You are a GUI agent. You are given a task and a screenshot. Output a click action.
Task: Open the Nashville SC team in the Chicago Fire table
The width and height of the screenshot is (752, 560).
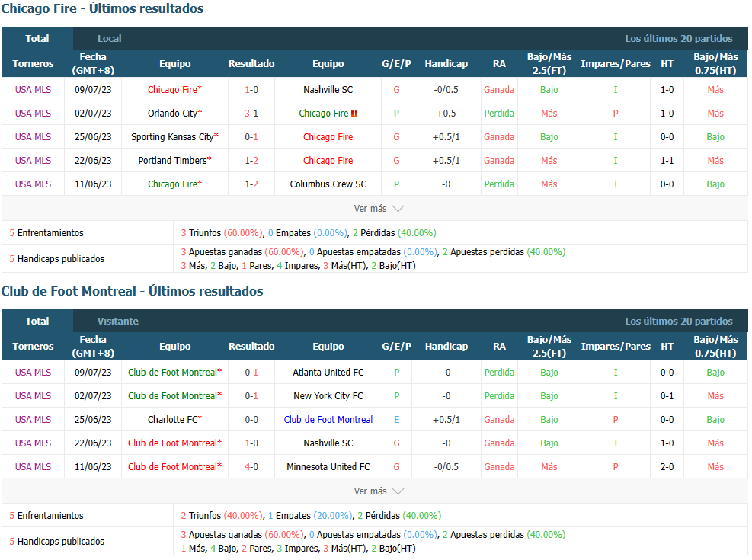[x=328, y=90]
